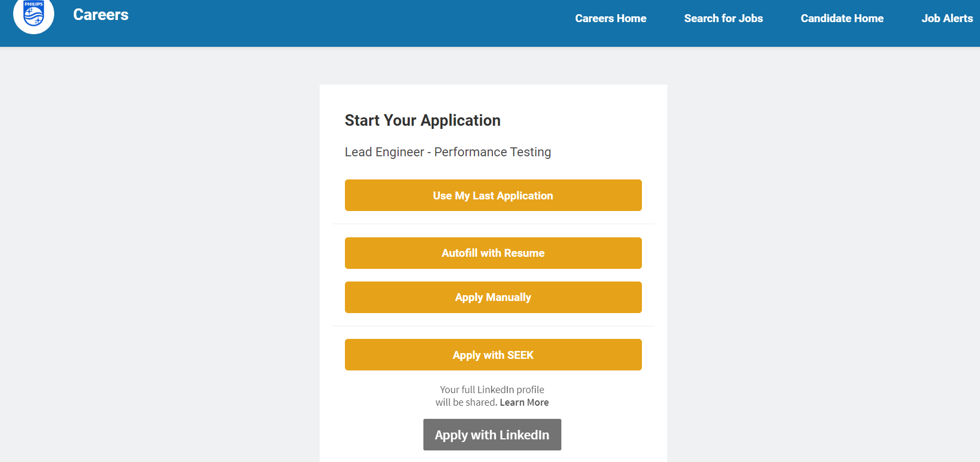Click the Careers header title
980x462 pixels.
pyautogui.click(x=101, y=15)
